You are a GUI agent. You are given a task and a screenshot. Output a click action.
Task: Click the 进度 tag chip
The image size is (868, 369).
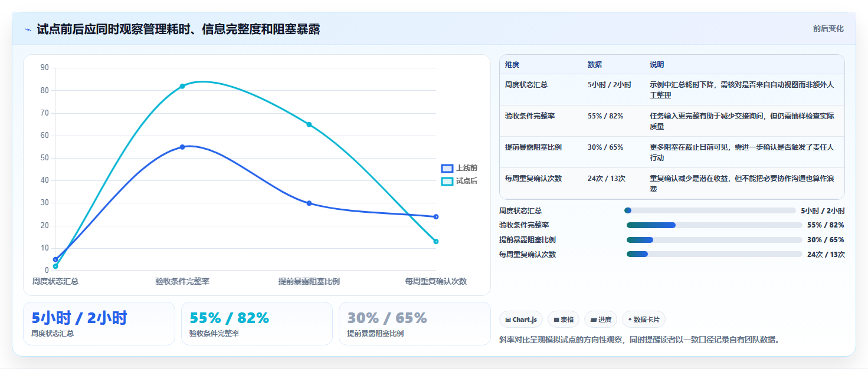[x=601, y=319]
